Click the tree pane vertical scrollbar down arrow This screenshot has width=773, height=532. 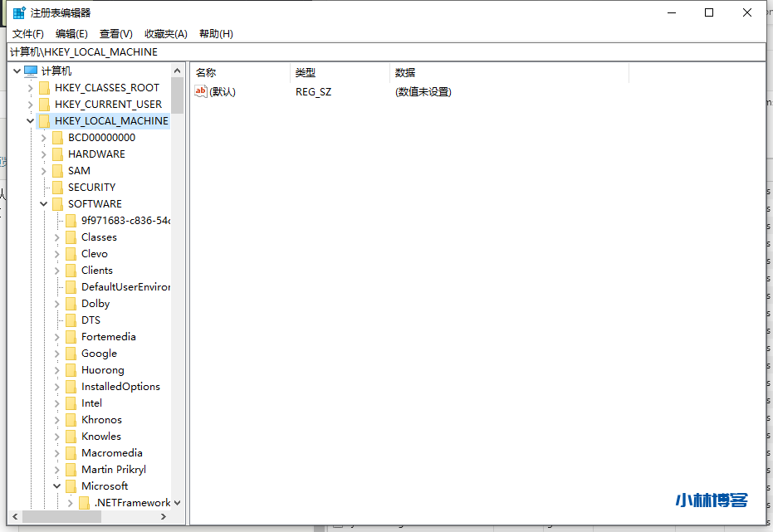click(x=178, y=503)
